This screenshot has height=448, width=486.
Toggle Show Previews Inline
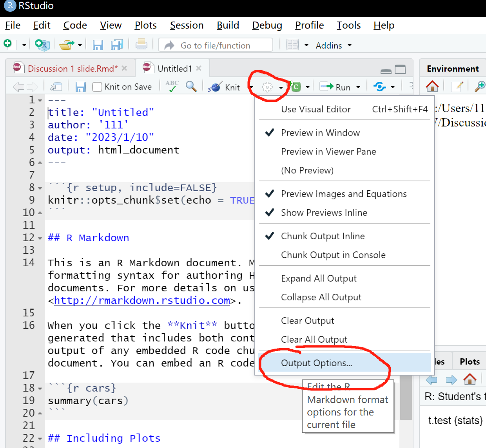(x=345, y=213)
